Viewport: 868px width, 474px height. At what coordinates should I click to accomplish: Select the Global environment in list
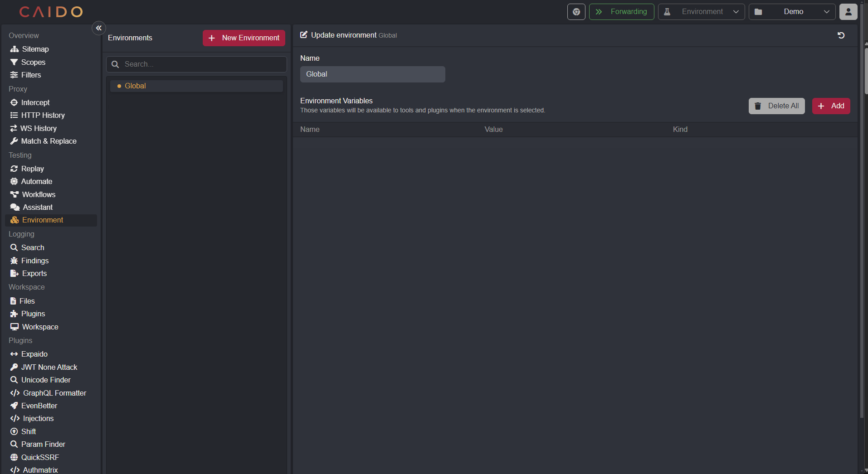196,86
